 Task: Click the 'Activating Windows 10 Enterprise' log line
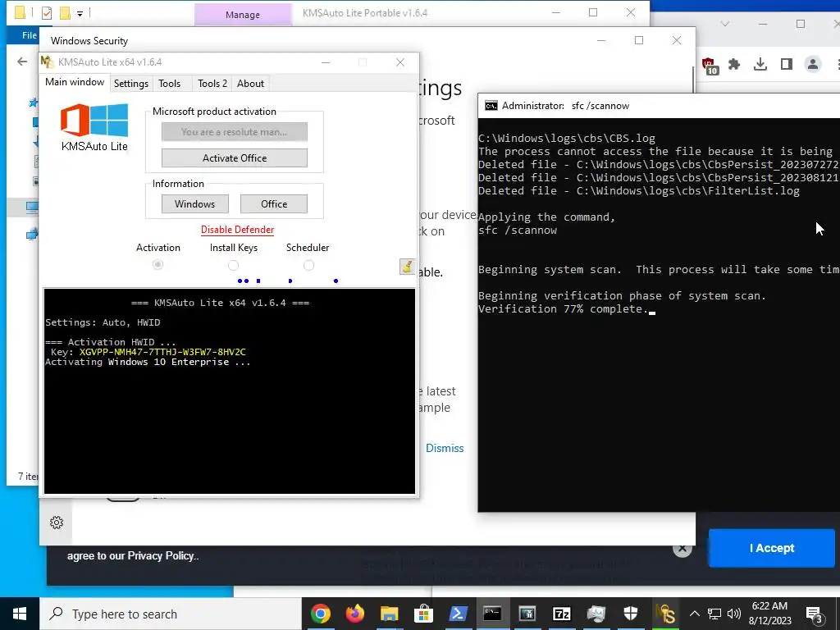[148, 362]
